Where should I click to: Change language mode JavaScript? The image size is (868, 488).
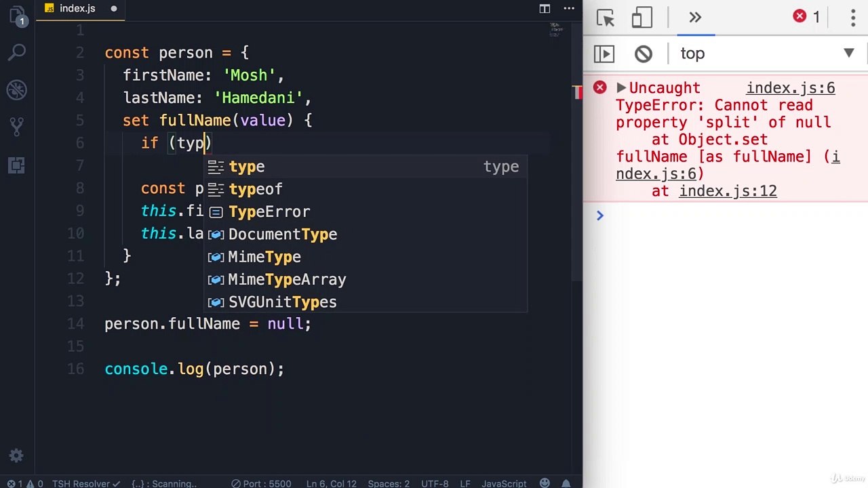[504, 483]
